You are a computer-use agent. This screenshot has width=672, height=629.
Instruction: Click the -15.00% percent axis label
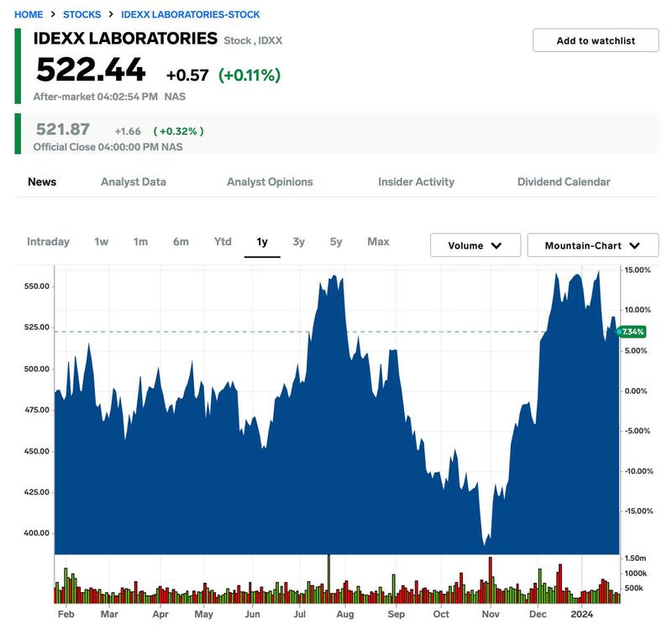coord(638,511)
